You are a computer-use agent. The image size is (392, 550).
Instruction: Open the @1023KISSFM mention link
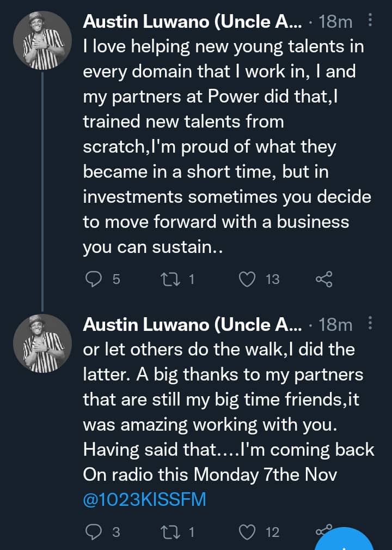144,499
